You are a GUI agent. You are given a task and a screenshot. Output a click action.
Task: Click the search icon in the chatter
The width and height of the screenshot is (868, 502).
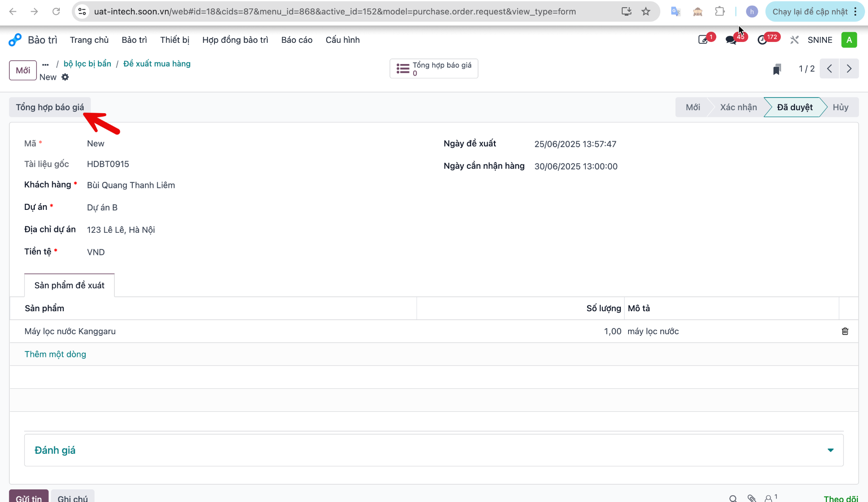[x=733, y=499]
